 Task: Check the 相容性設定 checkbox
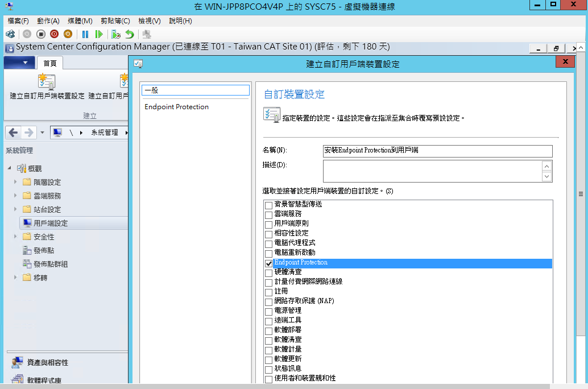tap(268, 234)
